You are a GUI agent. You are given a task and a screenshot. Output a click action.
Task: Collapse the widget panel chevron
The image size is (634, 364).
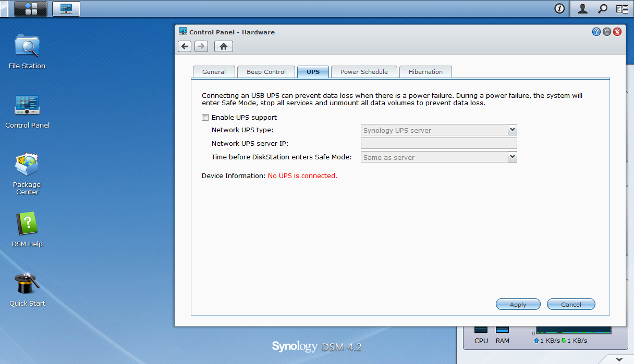point(619,359)
